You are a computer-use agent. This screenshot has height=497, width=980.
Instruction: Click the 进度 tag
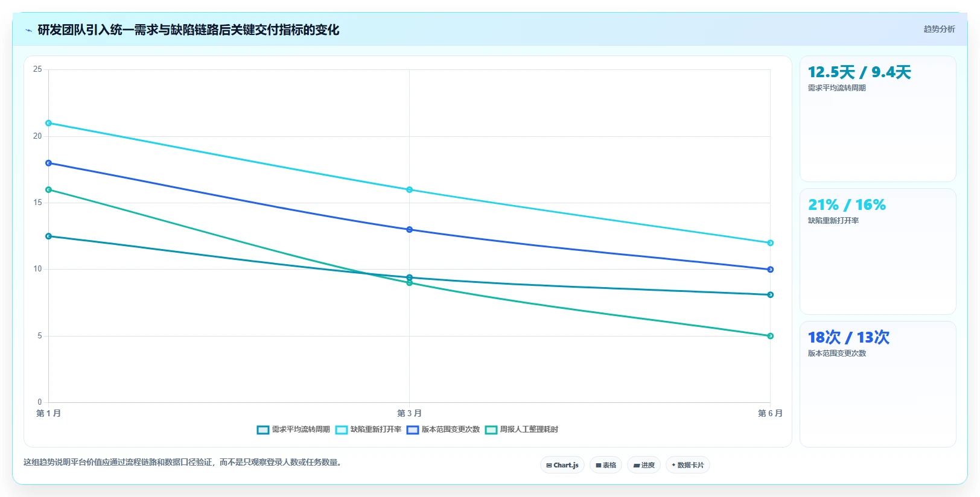point(644,465)
